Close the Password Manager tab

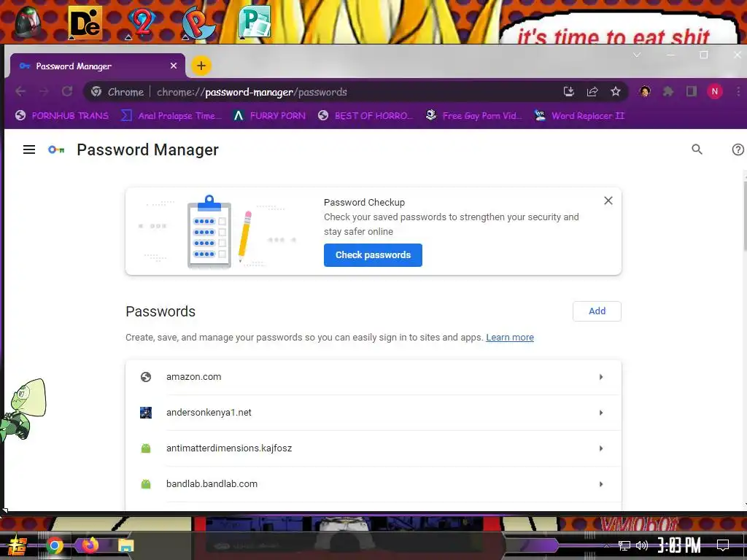tap(174, 66)
